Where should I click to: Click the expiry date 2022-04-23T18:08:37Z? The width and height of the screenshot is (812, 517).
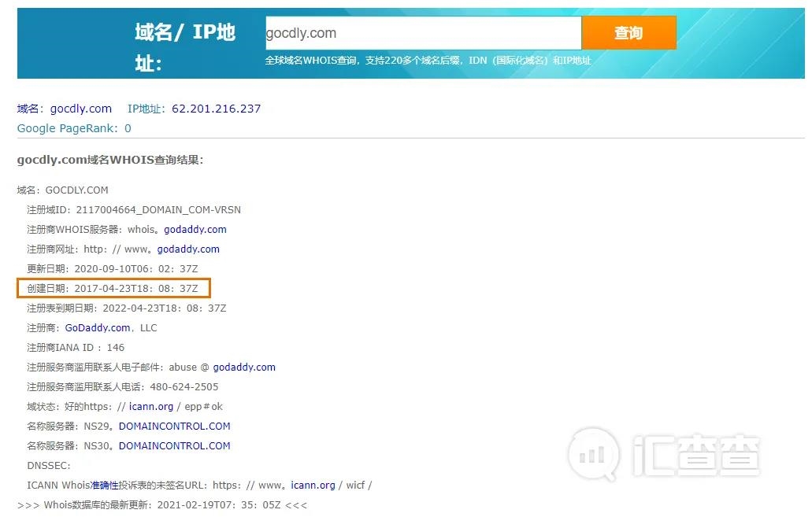point(165,308)
